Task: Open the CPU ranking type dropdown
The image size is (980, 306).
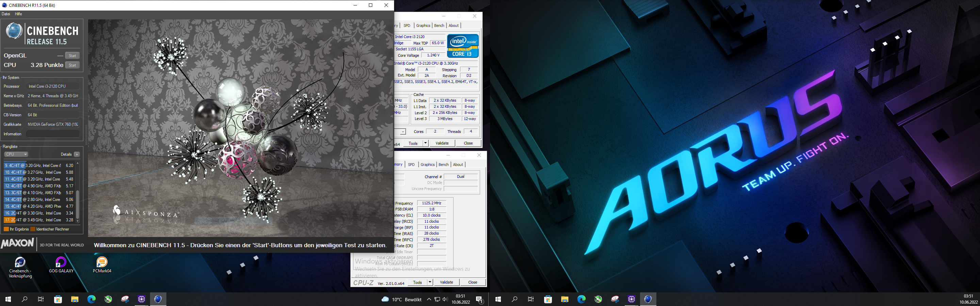Action: (x=16, y=154)
